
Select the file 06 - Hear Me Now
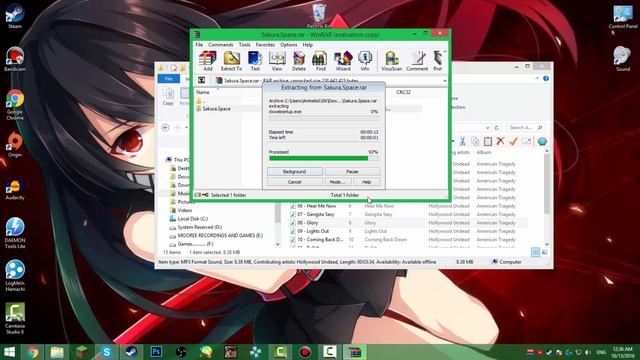pyautogui.click(x=316, y=206)
